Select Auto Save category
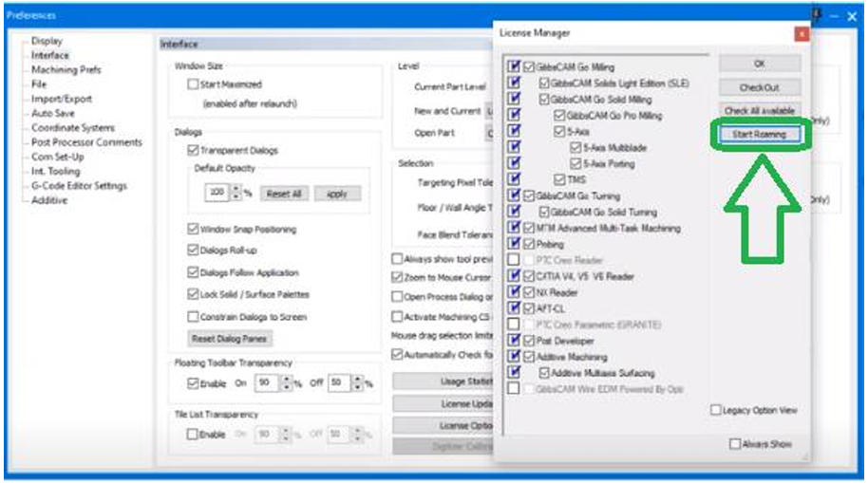 point(52,114)
